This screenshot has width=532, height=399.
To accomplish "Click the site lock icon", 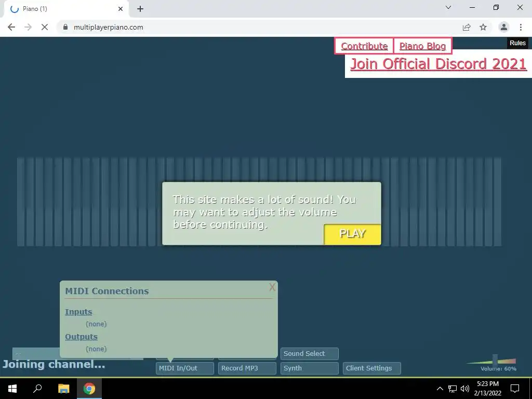I will 65,27.
